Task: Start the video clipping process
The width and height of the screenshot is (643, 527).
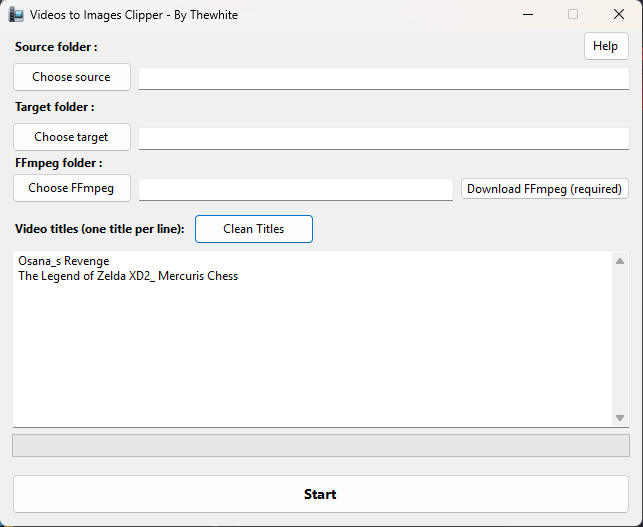Action: click(x=320, y=494)
